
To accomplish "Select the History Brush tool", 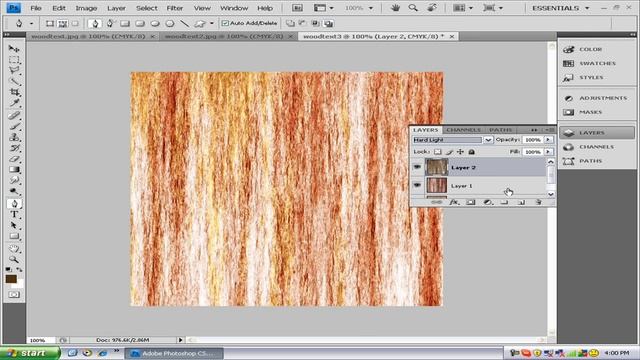I will [14, 148].
